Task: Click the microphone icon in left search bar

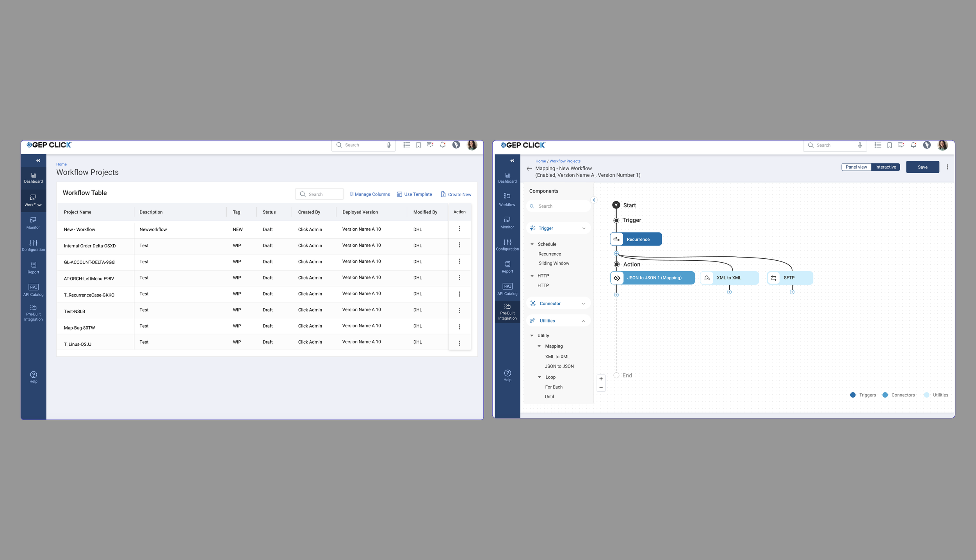Action: 388,145
